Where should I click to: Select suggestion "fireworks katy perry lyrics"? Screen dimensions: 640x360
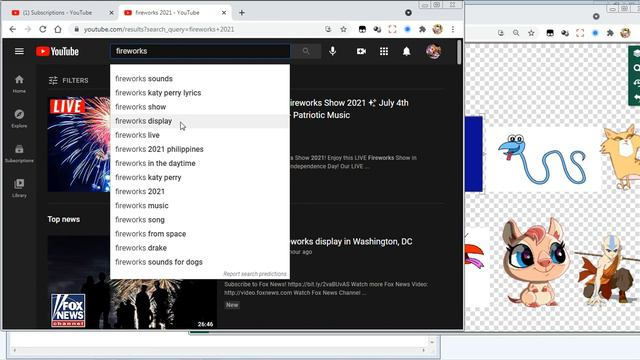[x=200, y=93]
